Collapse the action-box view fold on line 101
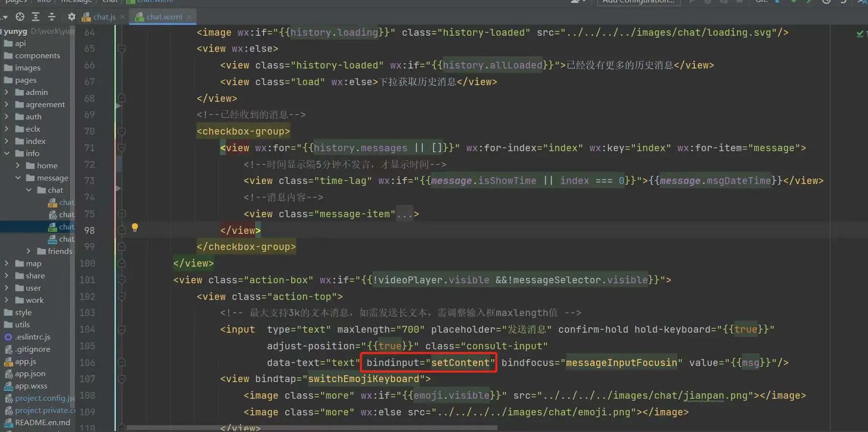The image size is (868, 432). [122, 280]
